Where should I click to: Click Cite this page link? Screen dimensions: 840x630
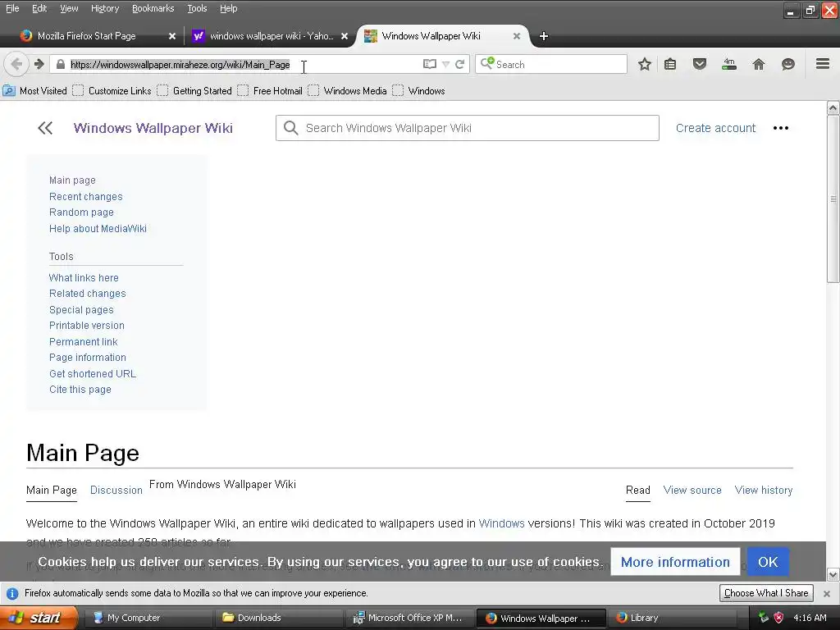tap(80, 390)
